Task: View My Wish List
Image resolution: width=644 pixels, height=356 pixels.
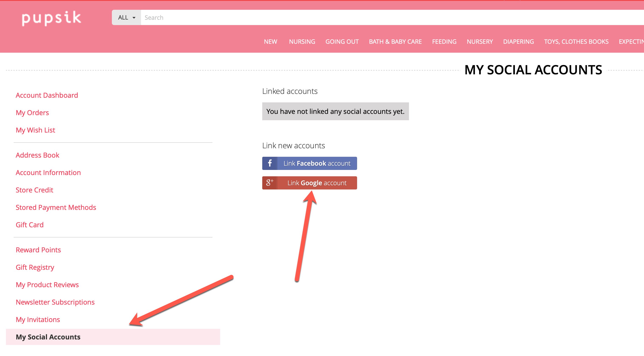Action: click(x=35, y=130)
